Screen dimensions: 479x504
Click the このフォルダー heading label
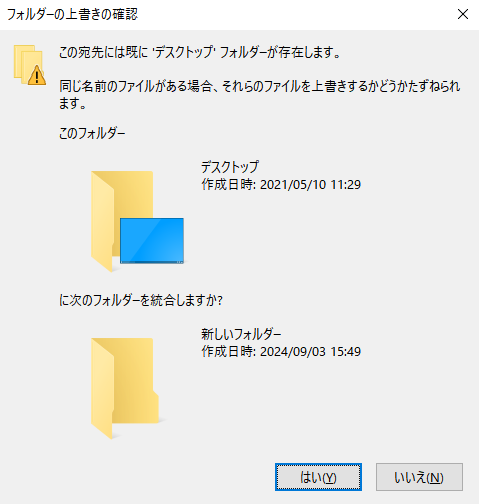(x=92, y=134)
